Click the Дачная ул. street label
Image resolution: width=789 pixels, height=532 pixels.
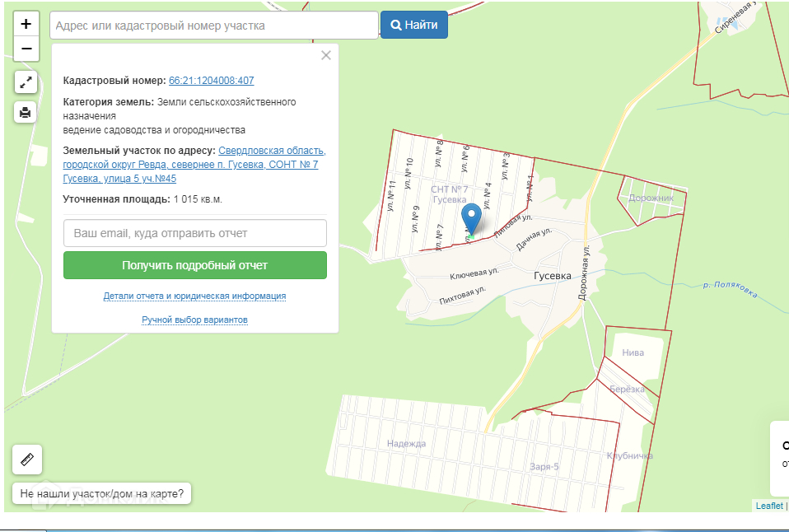pyautogui.click(x=534, y=239)
